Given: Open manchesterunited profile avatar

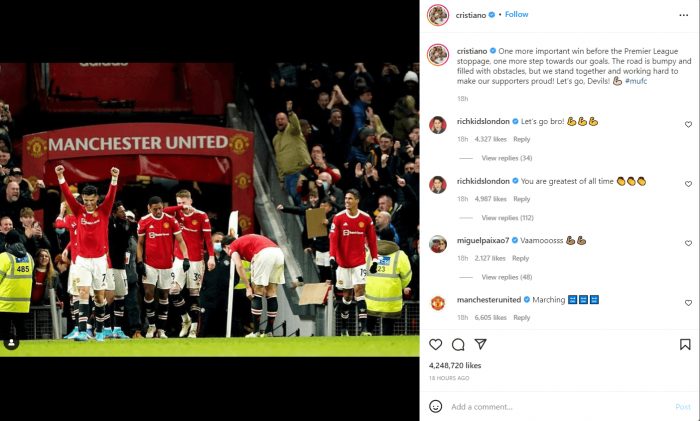Looking at the screenshot, I should tap(438, 303).
